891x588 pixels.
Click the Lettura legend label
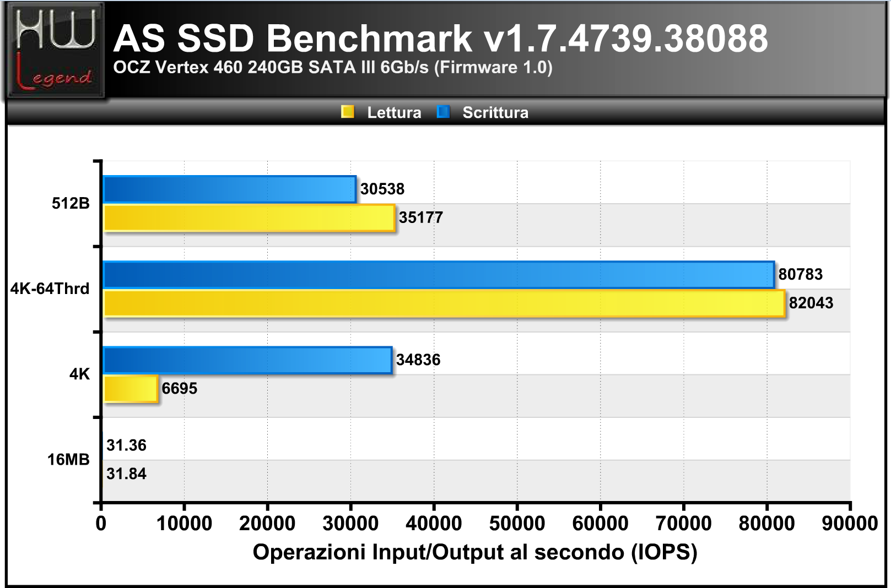[394, 112]
